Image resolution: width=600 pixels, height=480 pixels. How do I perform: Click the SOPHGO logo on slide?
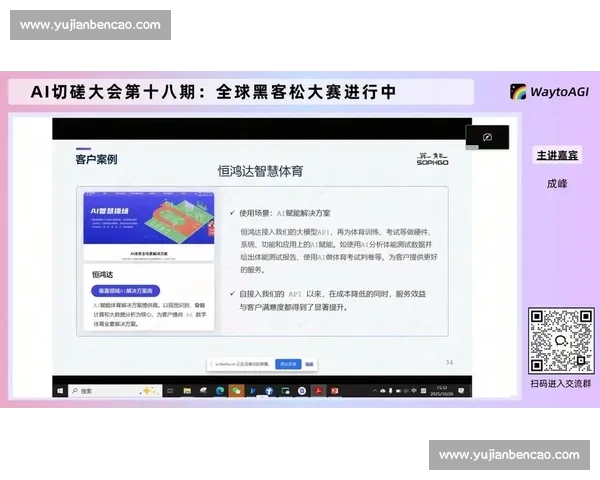click(432, 159)
